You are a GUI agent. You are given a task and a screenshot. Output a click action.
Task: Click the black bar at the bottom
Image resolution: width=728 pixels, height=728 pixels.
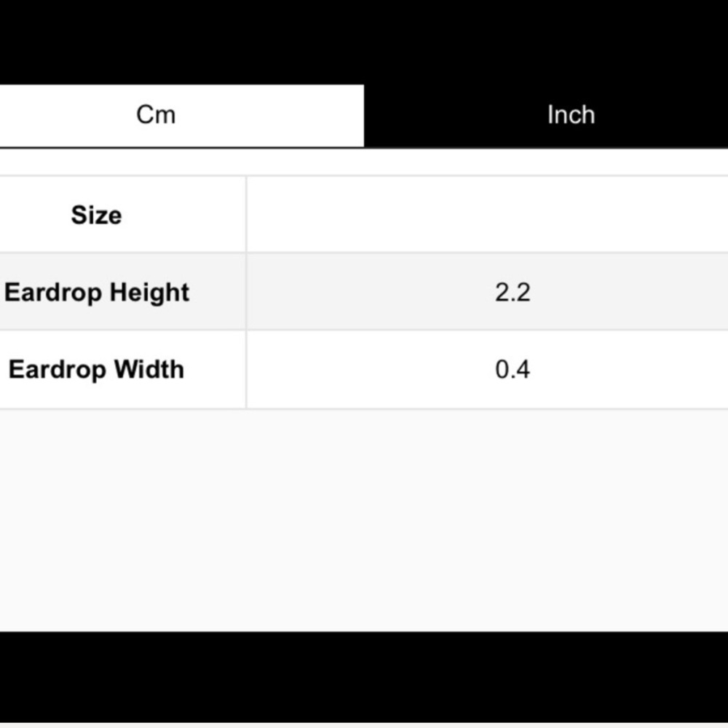coord(364,677)
